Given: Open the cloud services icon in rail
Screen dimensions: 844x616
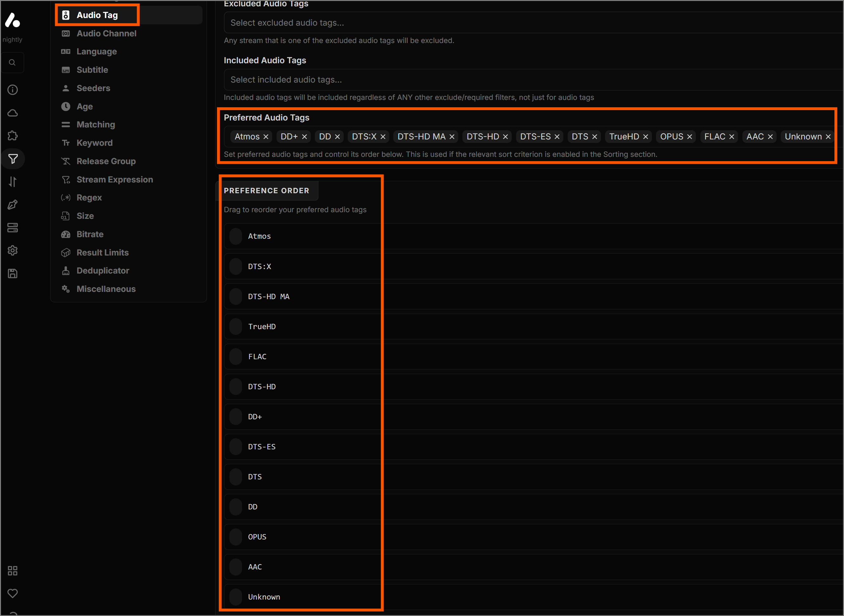Looking at the screenshot, I should pos(13,113).
